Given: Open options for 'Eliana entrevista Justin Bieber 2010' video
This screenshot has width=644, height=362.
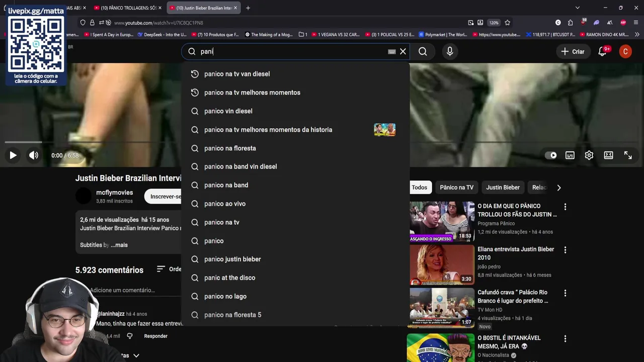Looking at the screenshot, I should [x=565, y=250].
